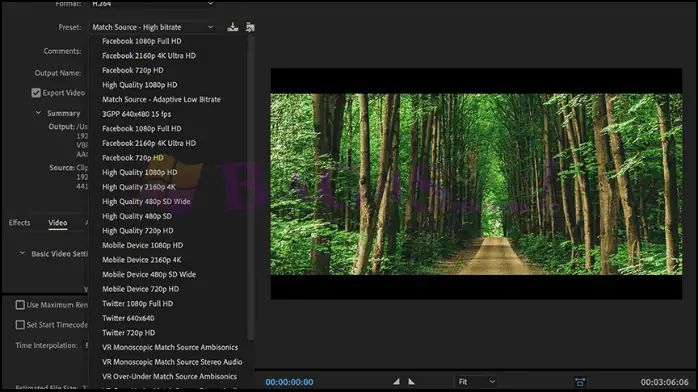Click the Output Name label
The image size is (698, 392).
[x=58, y=73]
